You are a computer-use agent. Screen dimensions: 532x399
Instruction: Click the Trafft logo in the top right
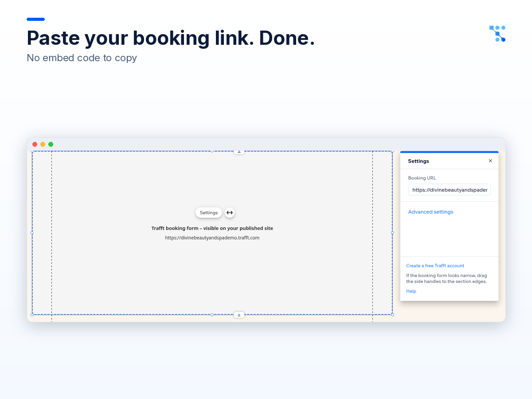tap(497, 34)
